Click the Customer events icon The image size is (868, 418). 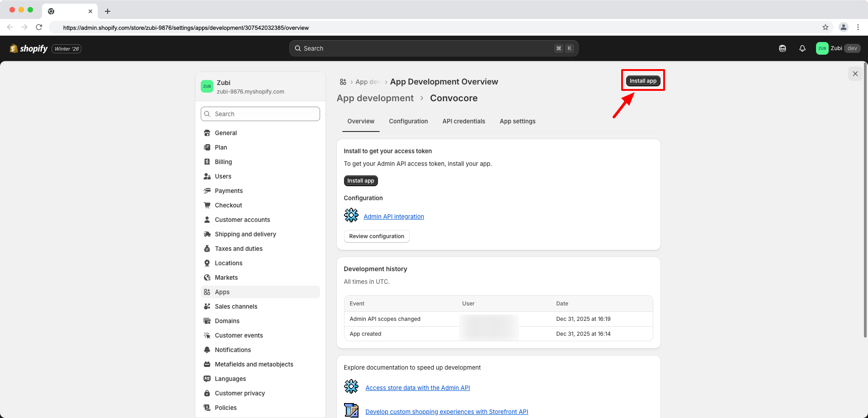click(207, 335)
